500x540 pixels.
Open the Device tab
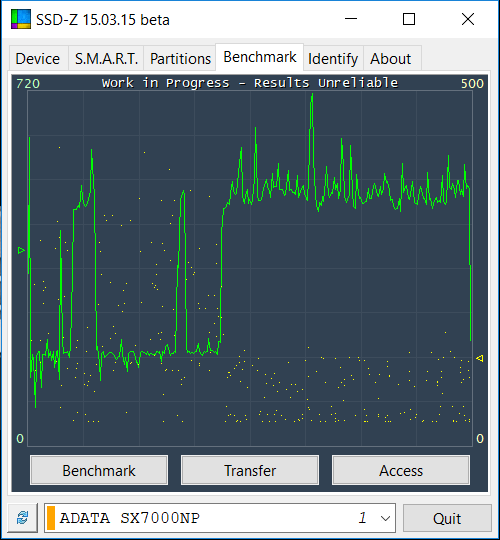pyautogui.click(x=39, y=58)
